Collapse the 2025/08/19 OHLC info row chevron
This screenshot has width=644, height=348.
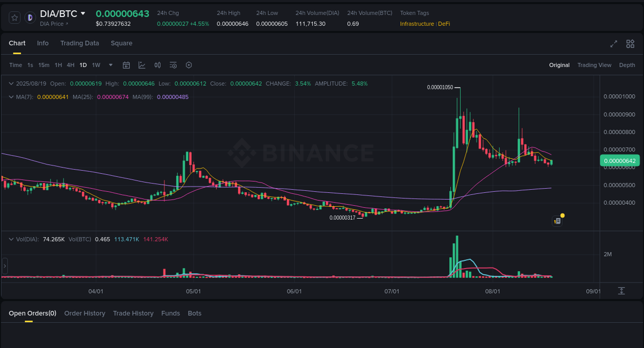point(11,84)
